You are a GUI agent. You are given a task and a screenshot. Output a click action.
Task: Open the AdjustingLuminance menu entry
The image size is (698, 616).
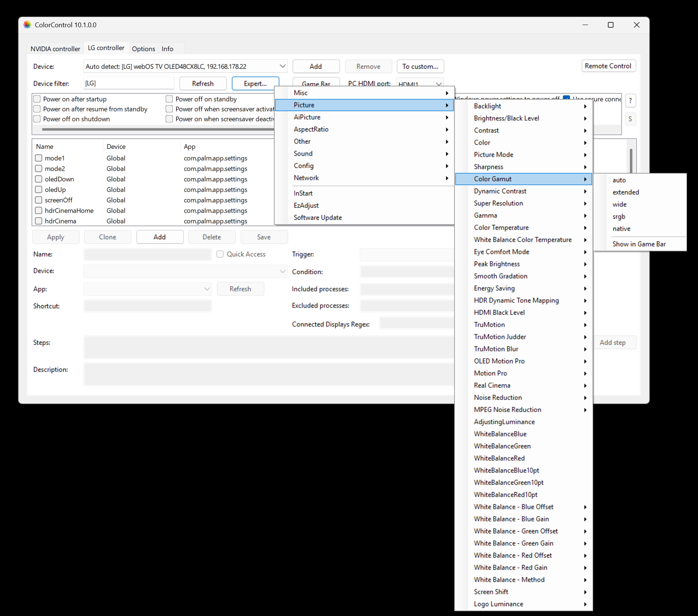click(524, 422)
